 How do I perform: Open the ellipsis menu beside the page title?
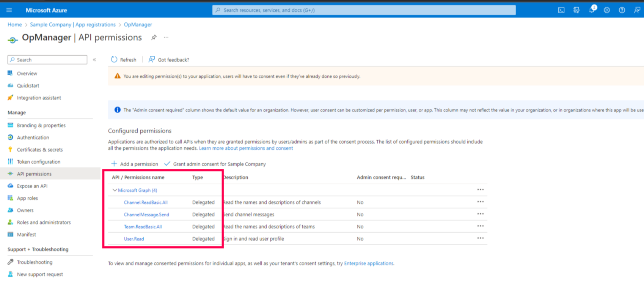[x=166, y=38]
